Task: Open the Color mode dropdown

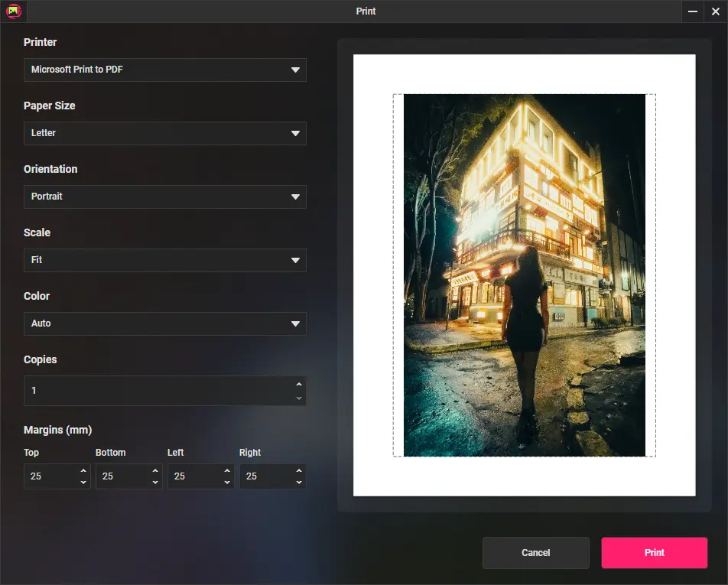Action: 164,323
